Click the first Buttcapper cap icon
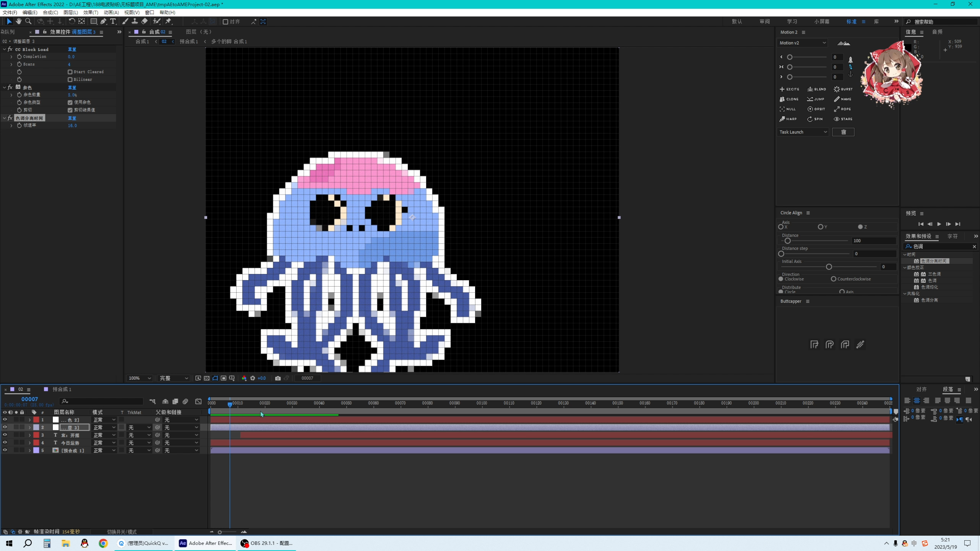Screen dimensions: 980x551 click(814, 345)
